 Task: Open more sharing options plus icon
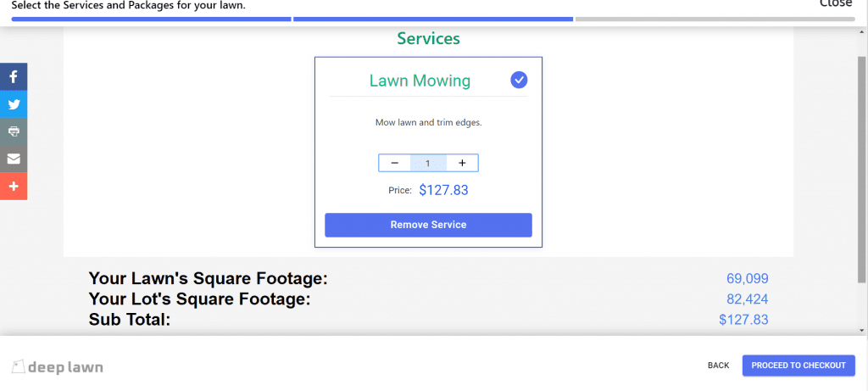(14, 186)
